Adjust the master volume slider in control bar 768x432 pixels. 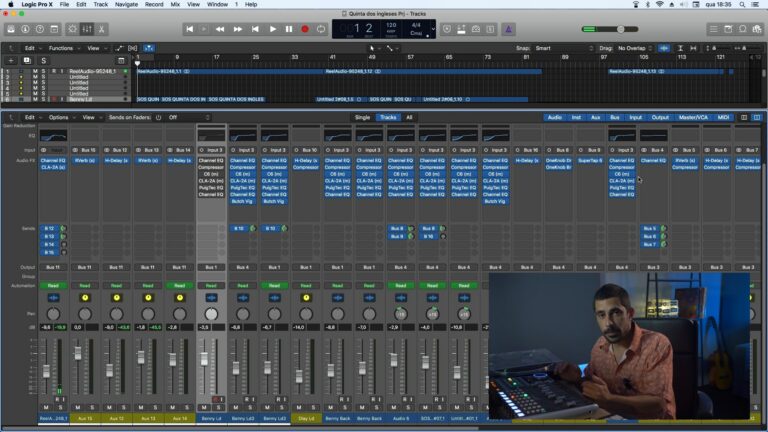[610, 29]
